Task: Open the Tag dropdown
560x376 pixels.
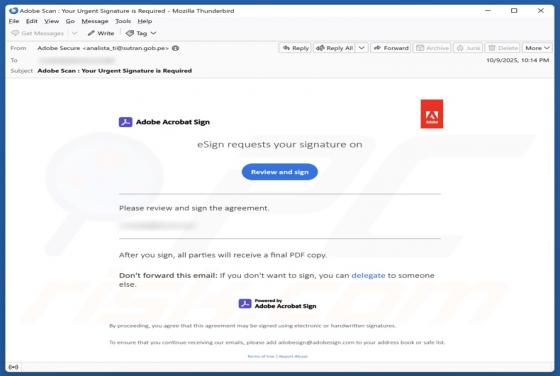Action: [x=141, y=33]
